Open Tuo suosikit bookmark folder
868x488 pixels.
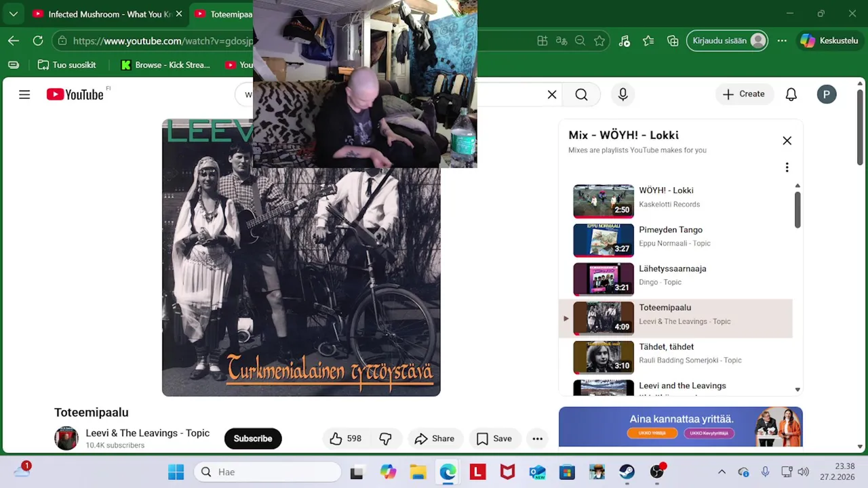point(66,65)
